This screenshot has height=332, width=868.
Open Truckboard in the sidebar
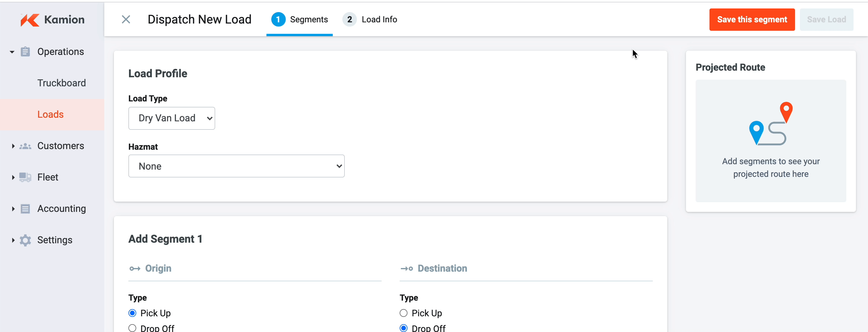pyautogui.click(x=61, y=83)
